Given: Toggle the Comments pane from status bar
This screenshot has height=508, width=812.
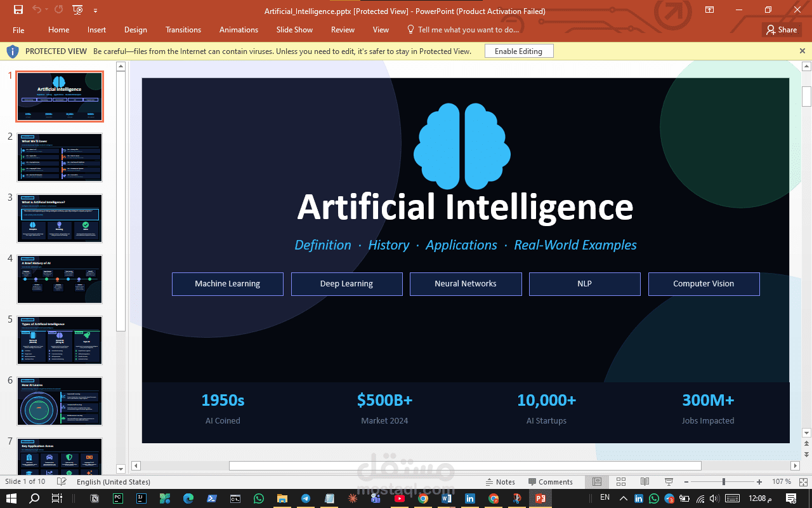Looking at the screenshot, I should (x=549, y=482).
